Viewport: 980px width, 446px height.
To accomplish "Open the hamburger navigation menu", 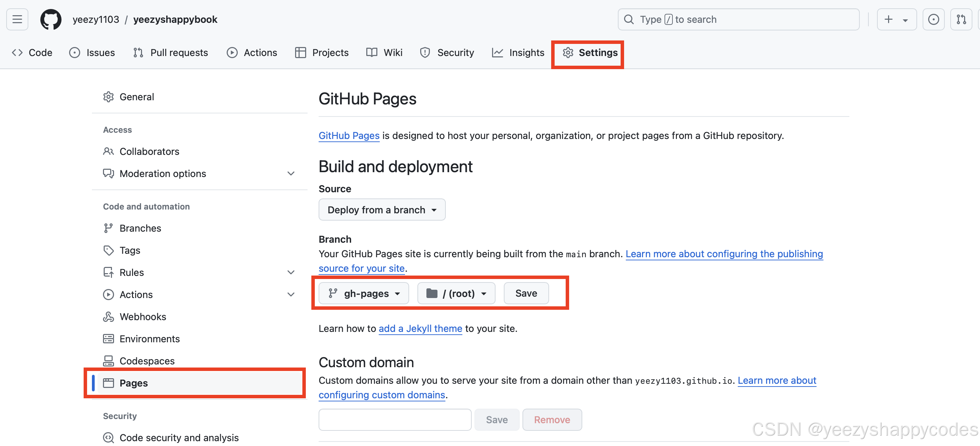I will (x=17, y=19).
